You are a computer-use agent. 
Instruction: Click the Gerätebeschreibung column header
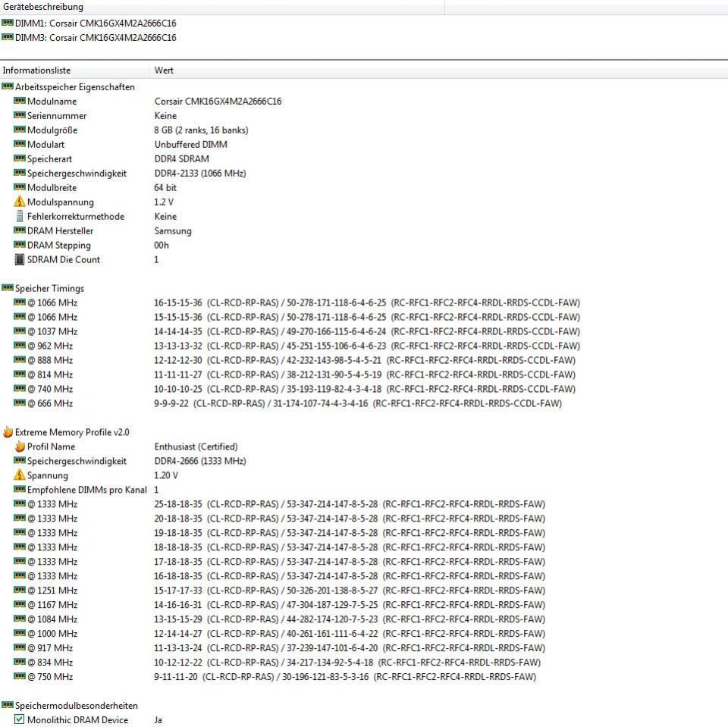(x=222, y=7)
